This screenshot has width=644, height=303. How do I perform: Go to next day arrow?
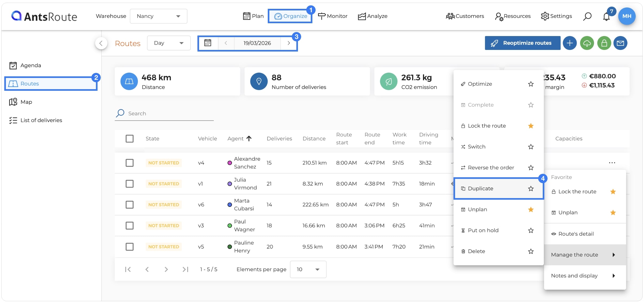coord(289,43)
